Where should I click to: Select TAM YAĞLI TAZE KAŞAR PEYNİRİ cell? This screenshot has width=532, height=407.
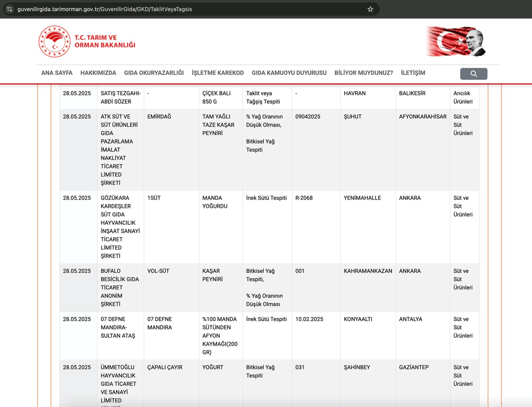pos(221,150)
